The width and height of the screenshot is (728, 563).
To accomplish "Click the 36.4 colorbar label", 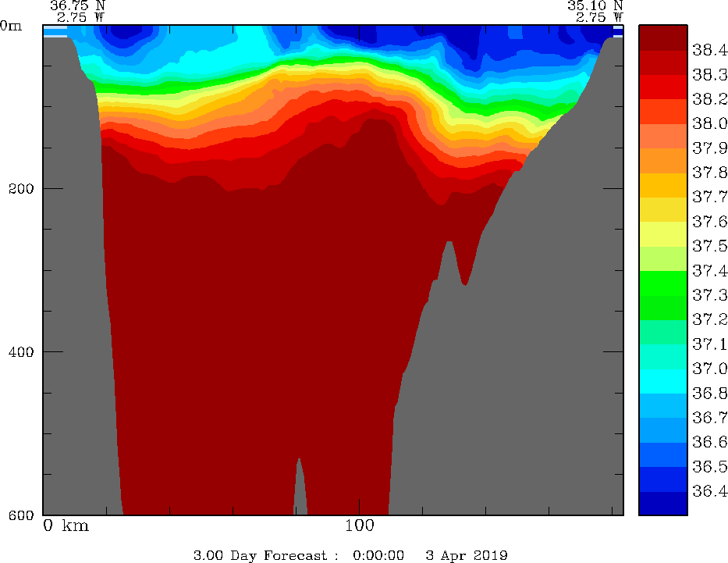I will [709, 491].
